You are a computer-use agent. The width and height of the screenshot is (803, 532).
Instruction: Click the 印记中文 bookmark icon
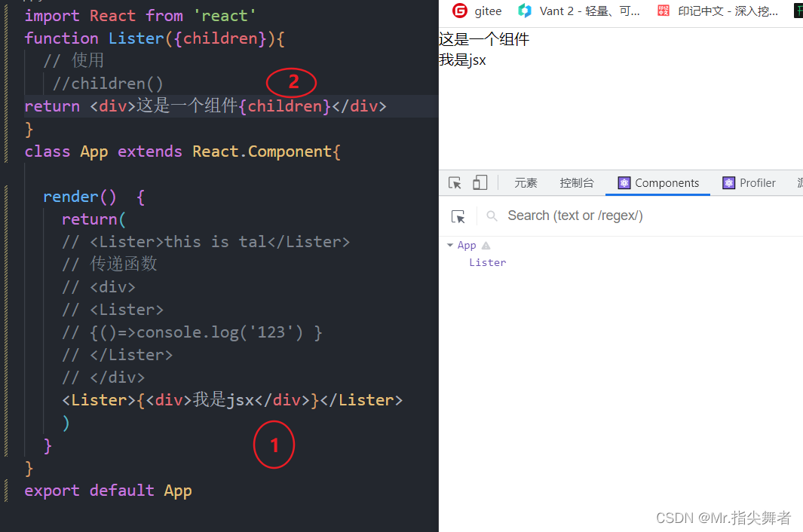pyautogui.click(x=663, y=11)
